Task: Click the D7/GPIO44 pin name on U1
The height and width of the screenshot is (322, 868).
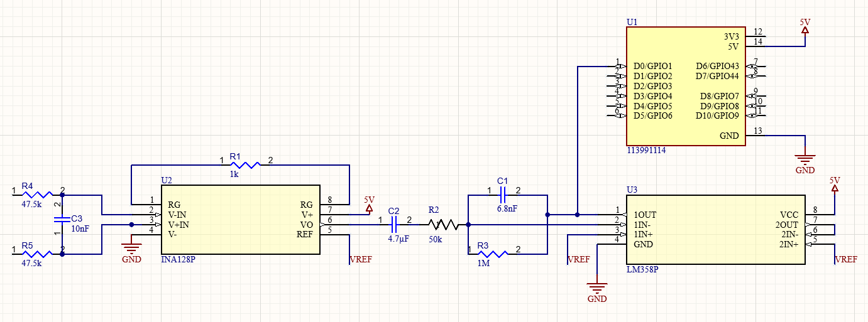Action: [x=717, y=76]
